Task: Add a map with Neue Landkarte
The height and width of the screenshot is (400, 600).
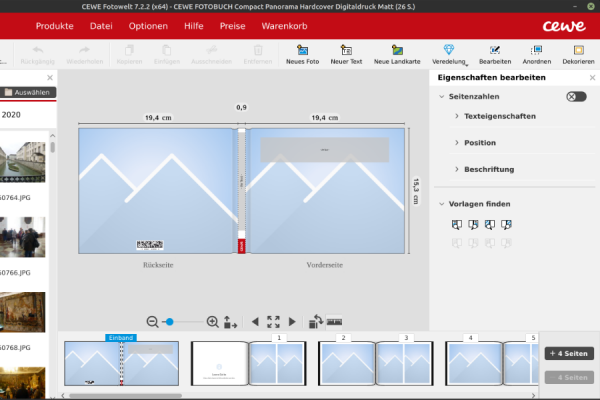Action: click(397, 54)
